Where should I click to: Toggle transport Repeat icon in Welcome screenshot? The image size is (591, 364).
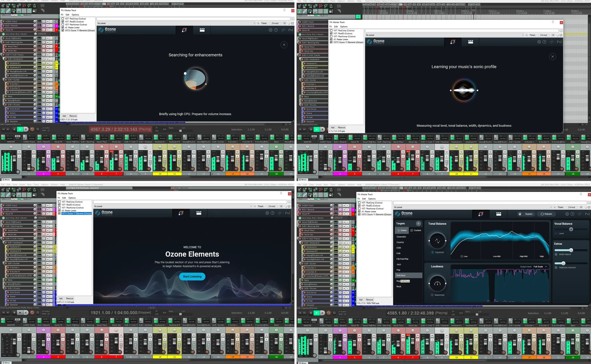38,313
